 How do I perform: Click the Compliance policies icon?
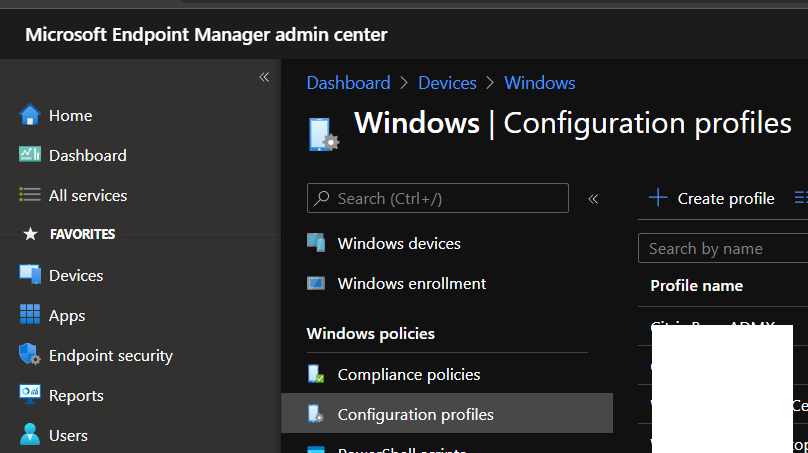(316, 375)
